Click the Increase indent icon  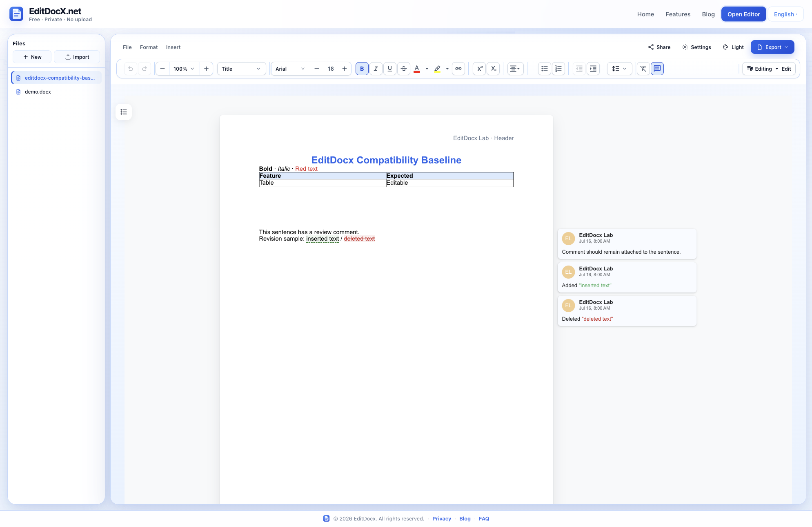click(593, 69)
